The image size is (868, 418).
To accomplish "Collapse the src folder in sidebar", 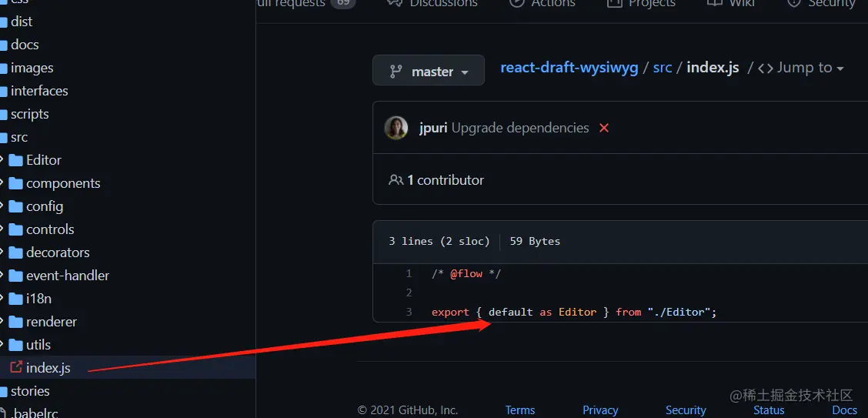I will (18, 137).
